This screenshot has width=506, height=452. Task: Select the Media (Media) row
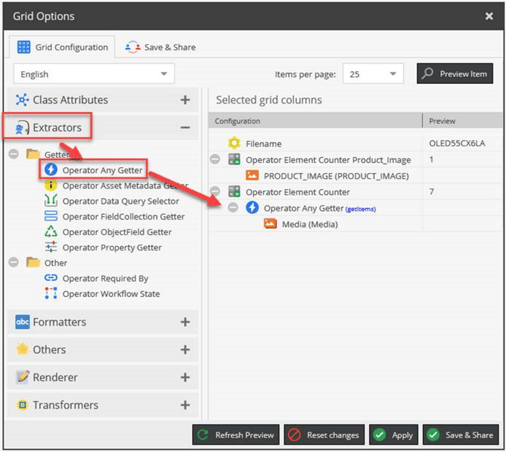(x=355, y=224)
